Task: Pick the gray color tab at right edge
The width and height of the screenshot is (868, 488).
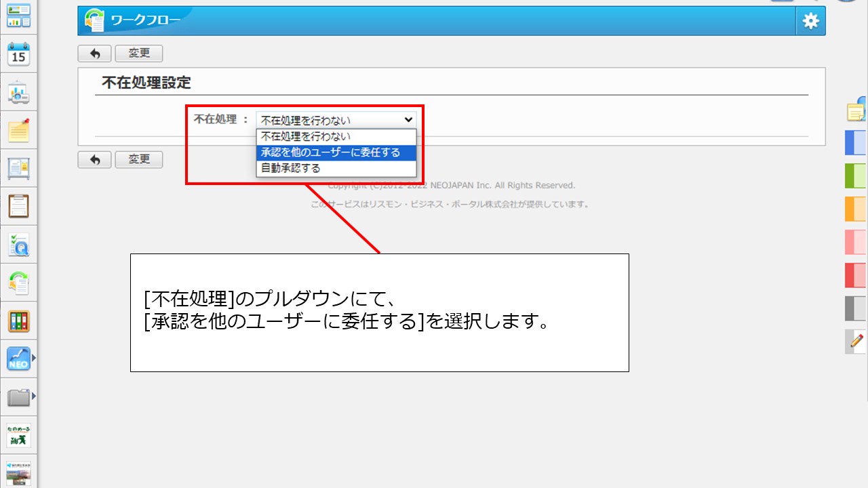Action: pos(856,308)
